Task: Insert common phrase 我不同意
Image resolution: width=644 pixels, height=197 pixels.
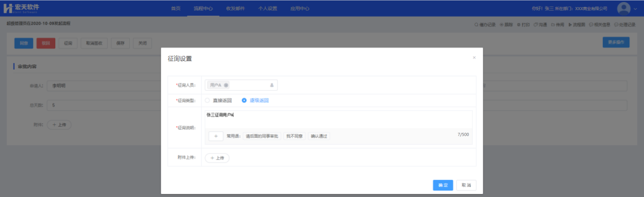Action: (294, 136)
